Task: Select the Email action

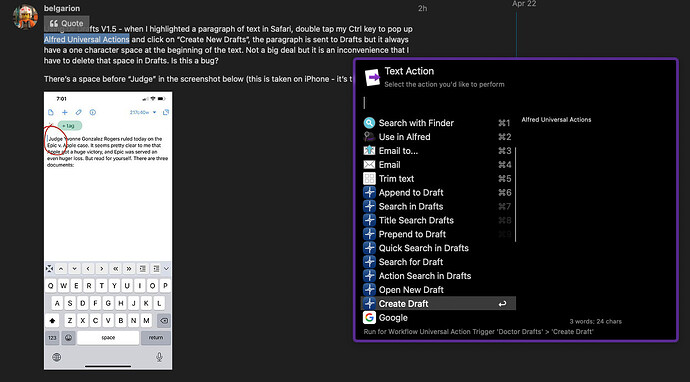Action: (438, 165)
